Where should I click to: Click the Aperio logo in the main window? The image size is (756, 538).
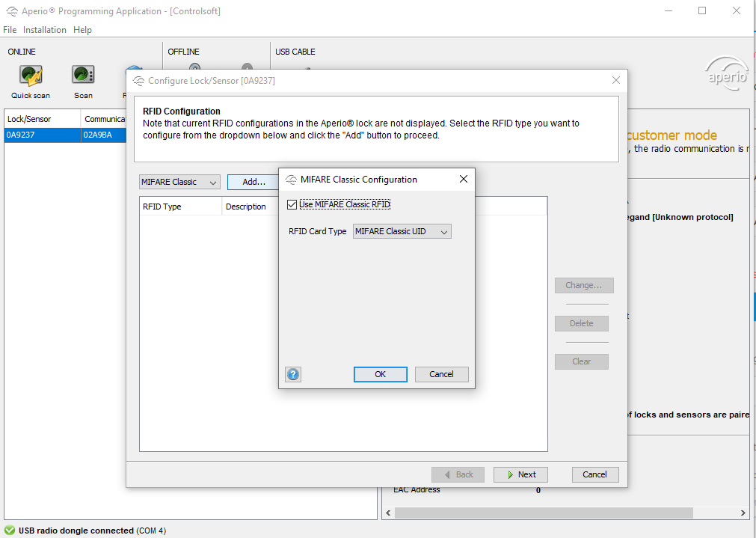(727, 74)
